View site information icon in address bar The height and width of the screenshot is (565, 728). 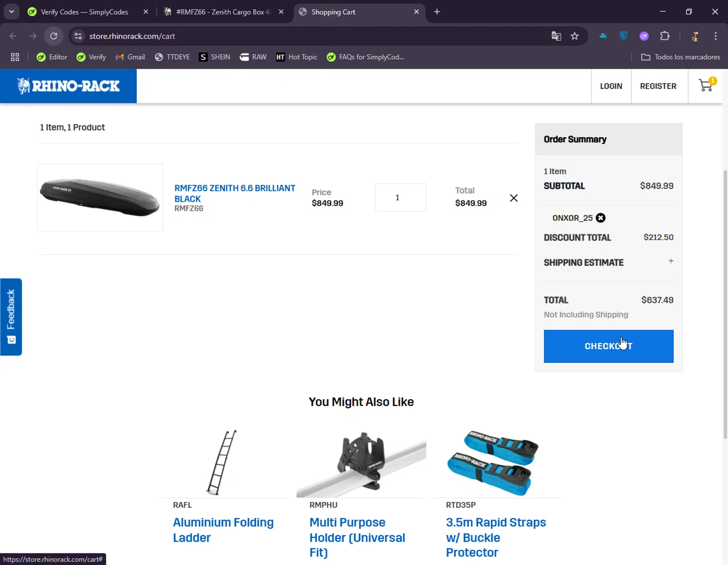pos(78,36)
